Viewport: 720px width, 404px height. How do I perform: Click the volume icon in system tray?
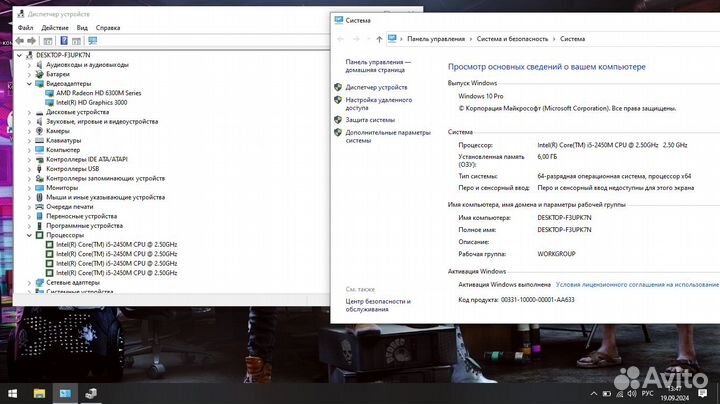click(x=632, y=393)
